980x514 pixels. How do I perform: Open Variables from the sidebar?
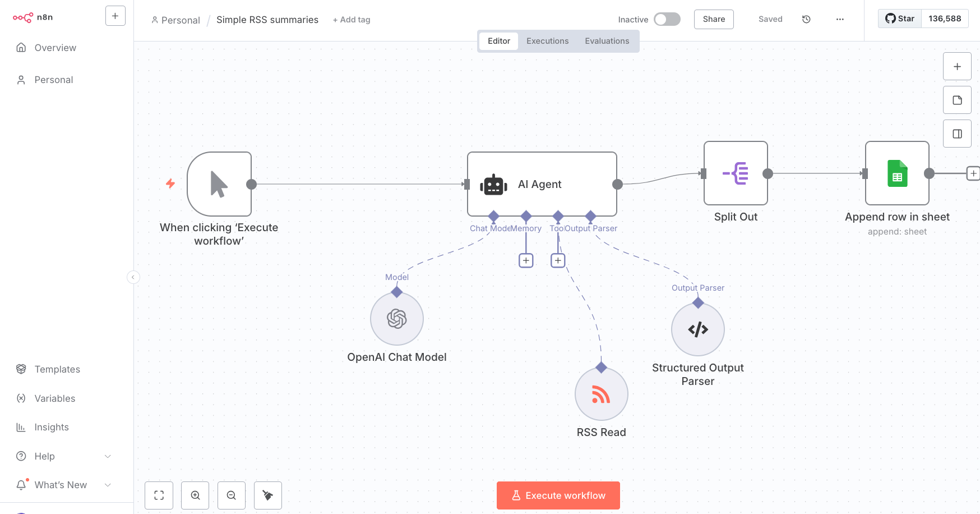(54, 398)
